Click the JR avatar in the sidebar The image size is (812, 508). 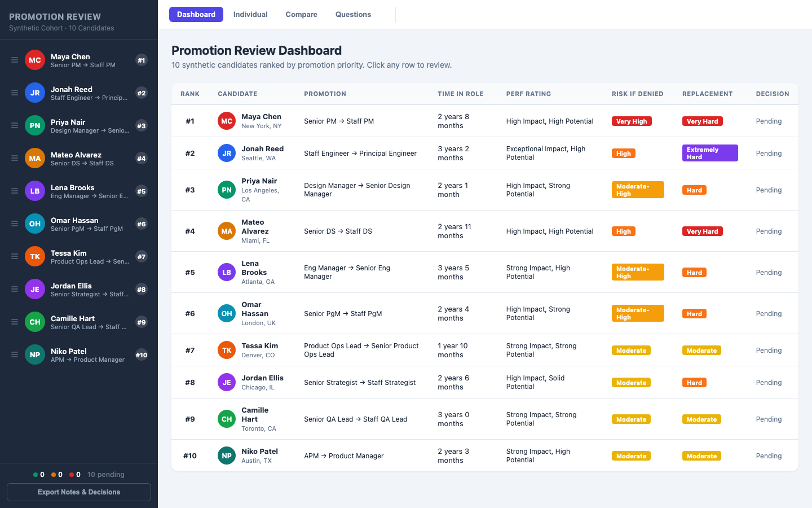point(35,93)
